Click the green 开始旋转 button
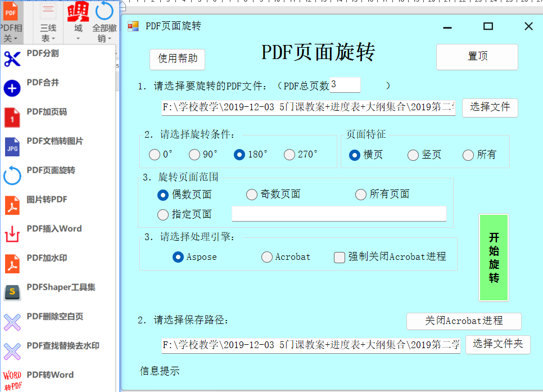543x392 pixels. pyautogui.click(x=494, y=258)
